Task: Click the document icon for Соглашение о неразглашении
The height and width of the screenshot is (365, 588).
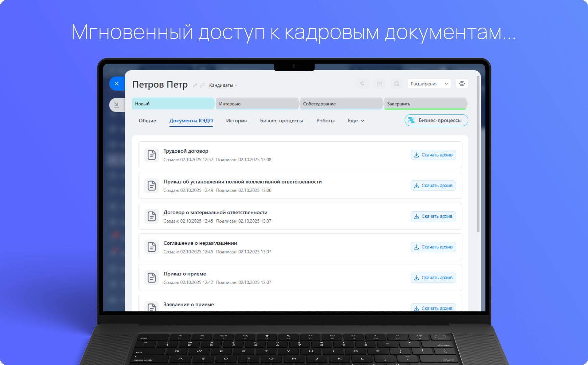Action: click(152, 247)
